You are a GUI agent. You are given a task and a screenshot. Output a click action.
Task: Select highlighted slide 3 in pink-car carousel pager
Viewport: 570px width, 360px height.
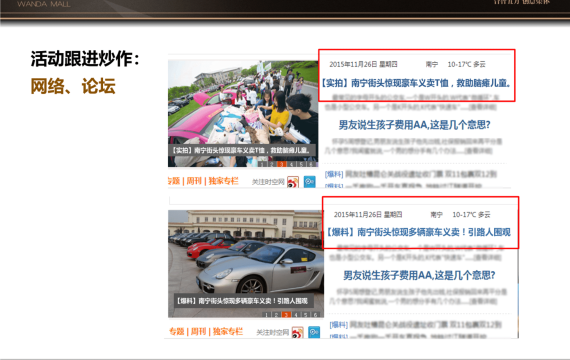pyautogui.click(x=281, y=164)
